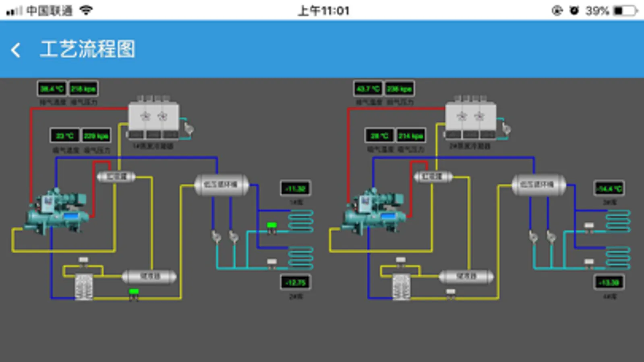Click the 216 kpa pressure readout
This screenshot has height=362, width=644.
click(x=83, y=89)
